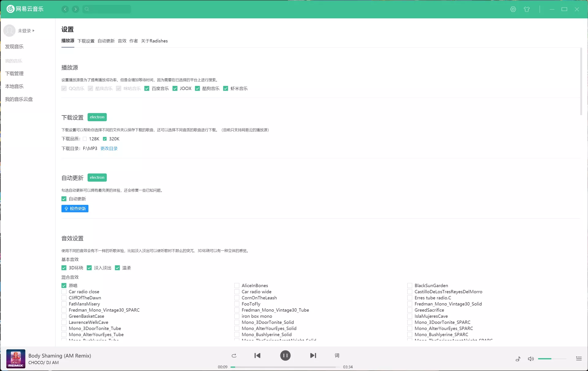Click the 检查更新 button
Image resolution: width=588 pixels, height=371 pixels.
tap(75, 208)
